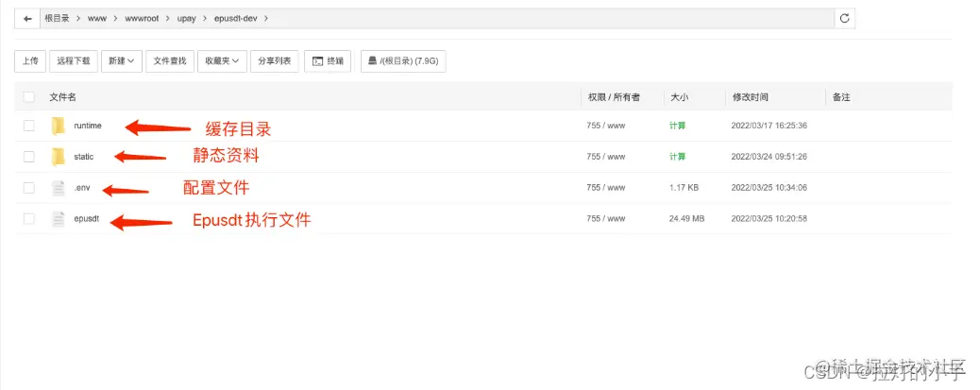Image resolution: width=980 pixels, height=390 pixels.
Task: Check the epusdt row checkbox
Action: click(28, 219)
